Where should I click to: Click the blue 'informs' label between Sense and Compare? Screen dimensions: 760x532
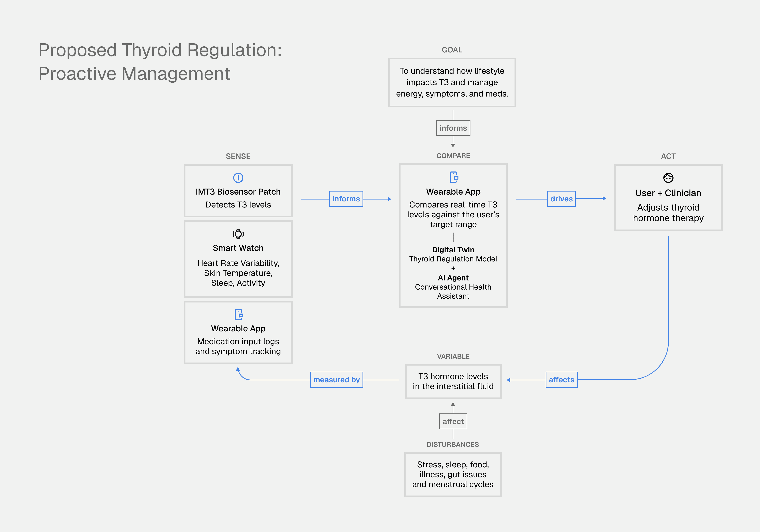346,199
